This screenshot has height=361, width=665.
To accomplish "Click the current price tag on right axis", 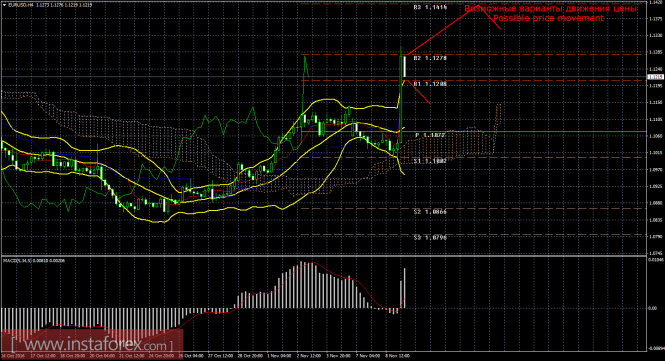I will pos(655,77).
